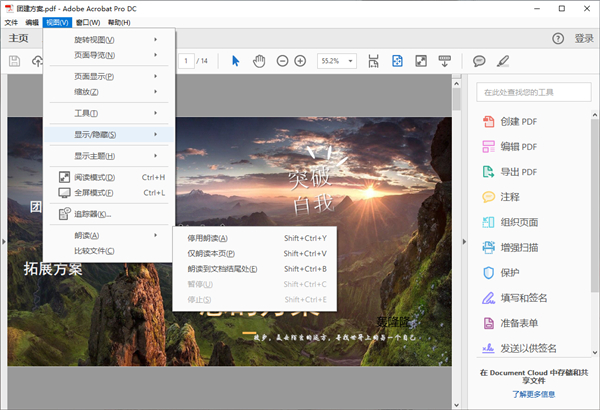Click the pen sign tool icon
600x410 pixels.
(x=503, y=61)
